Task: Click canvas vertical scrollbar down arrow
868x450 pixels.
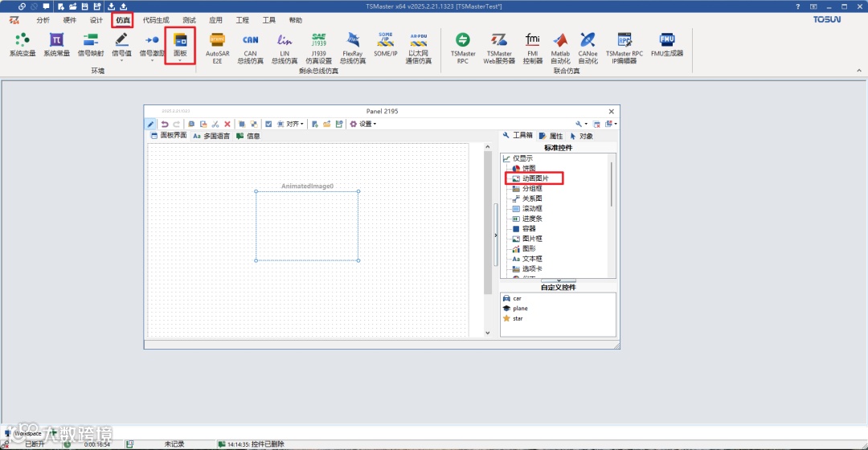Action: [x=488, y=333]
